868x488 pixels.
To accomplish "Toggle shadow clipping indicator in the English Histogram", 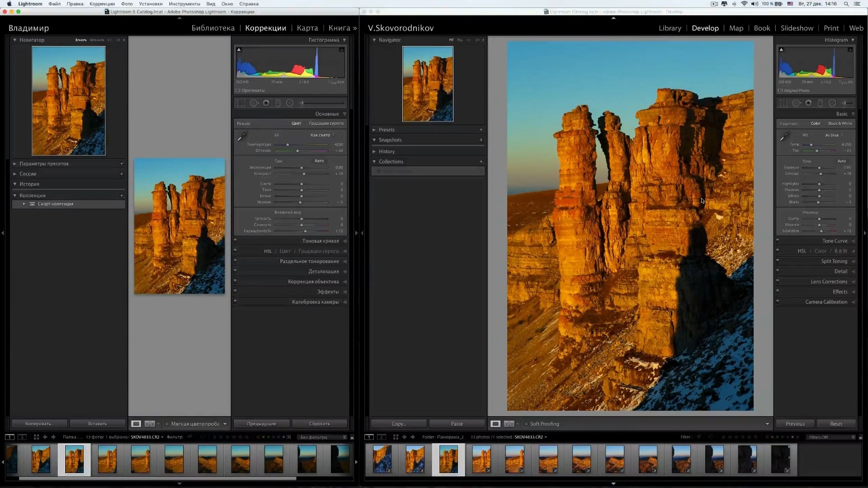I will click(781, 50).
